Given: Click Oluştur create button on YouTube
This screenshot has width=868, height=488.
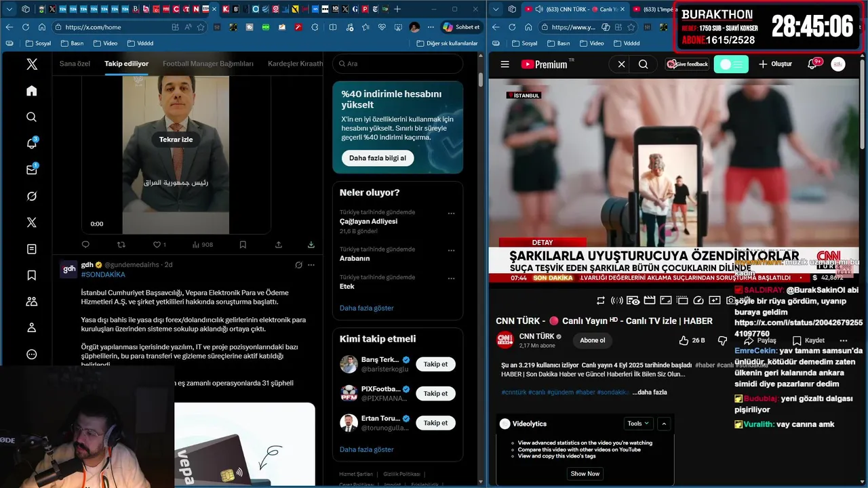Looking at the screenshot, I should 775,64.
